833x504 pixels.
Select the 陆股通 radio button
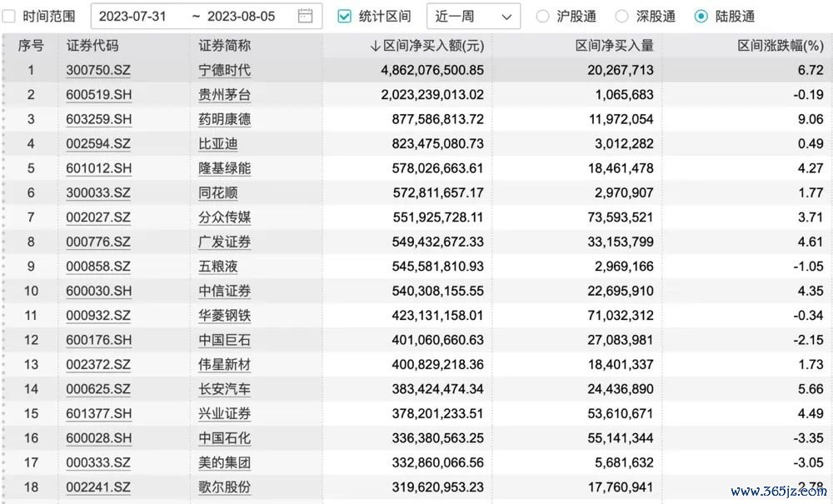(x=701, y=16)
